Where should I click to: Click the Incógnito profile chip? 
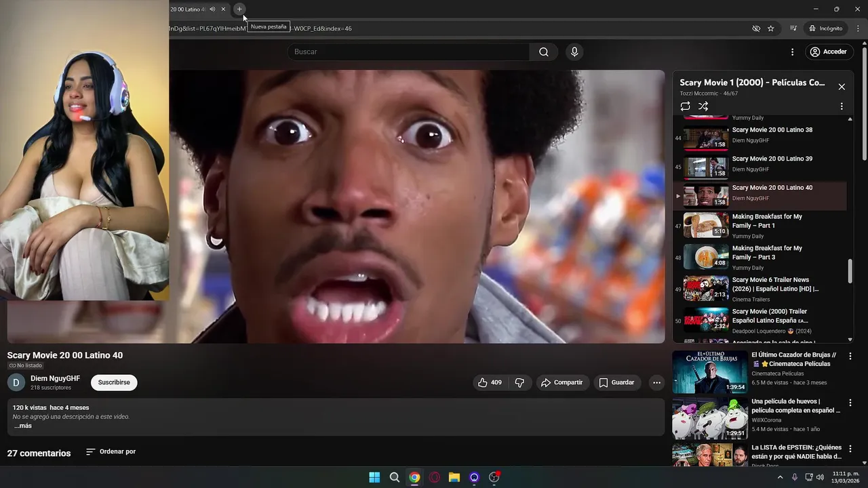[x=825, y=28]
